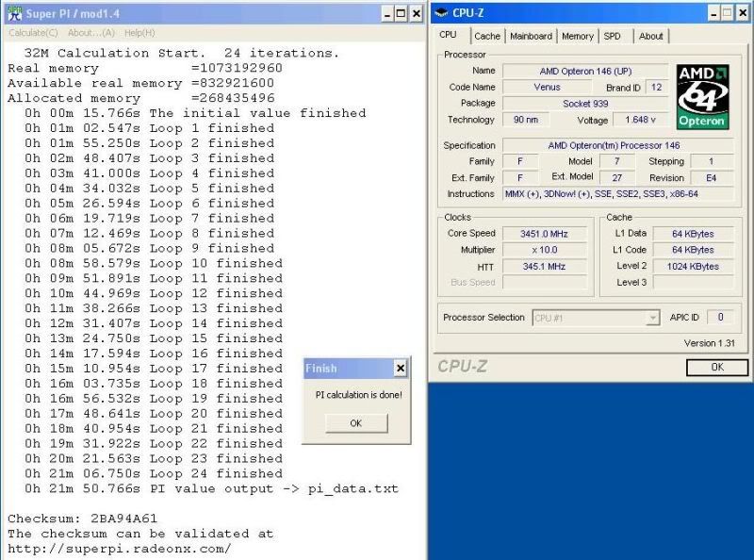The width and height of the screenshot is (754, 560).
Task: Click the Level 2 cache value 1024 KBytes
Action: pyautogui.click(x=693, y=267)
